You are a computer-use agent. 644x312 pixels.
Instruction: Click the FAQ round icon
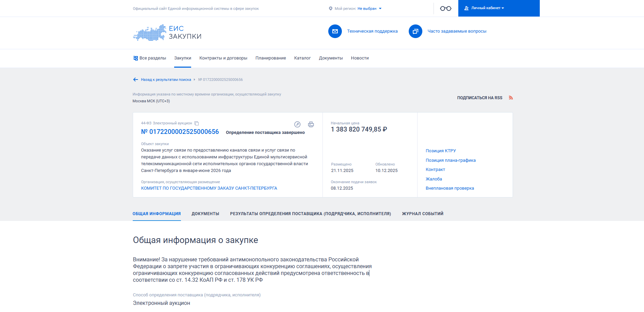[415, 31]
